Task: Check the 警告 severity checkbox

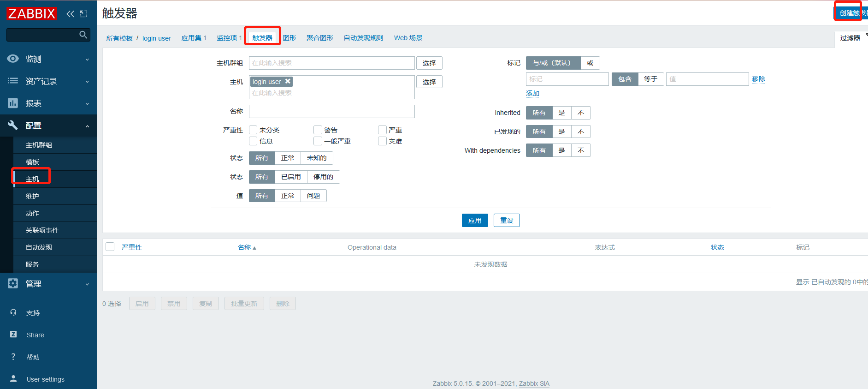Action: pyautogui.click(x=318, y=130)
